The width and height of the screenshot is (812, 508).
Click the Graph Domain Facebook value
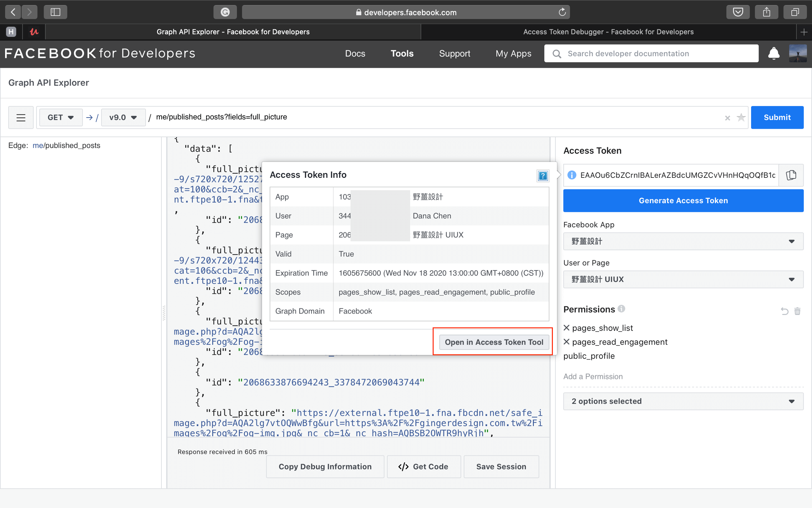(355, 311)
